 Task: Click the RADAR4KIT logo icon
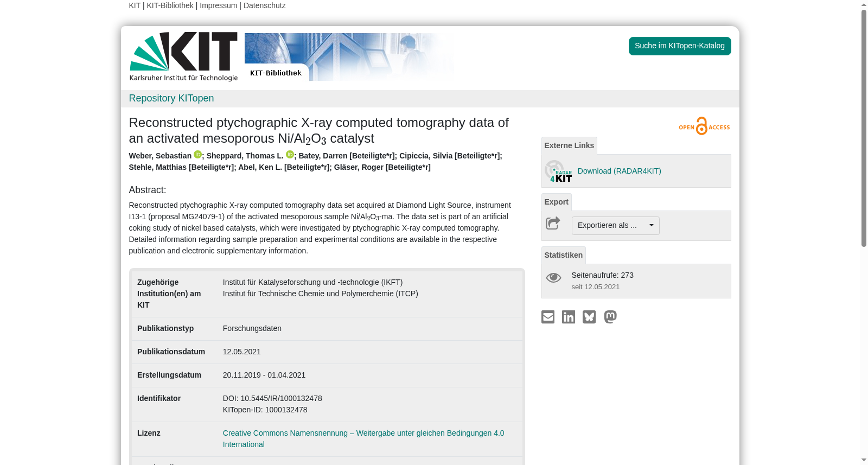coord(558,171)
